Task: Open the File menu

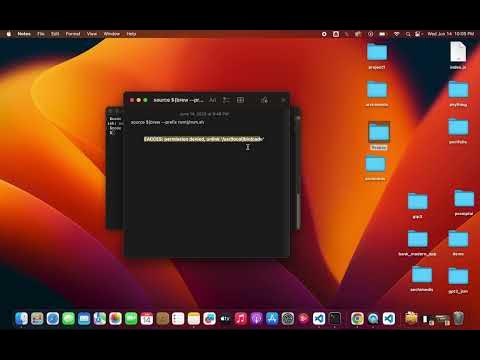Action: [x=41, y=34]
